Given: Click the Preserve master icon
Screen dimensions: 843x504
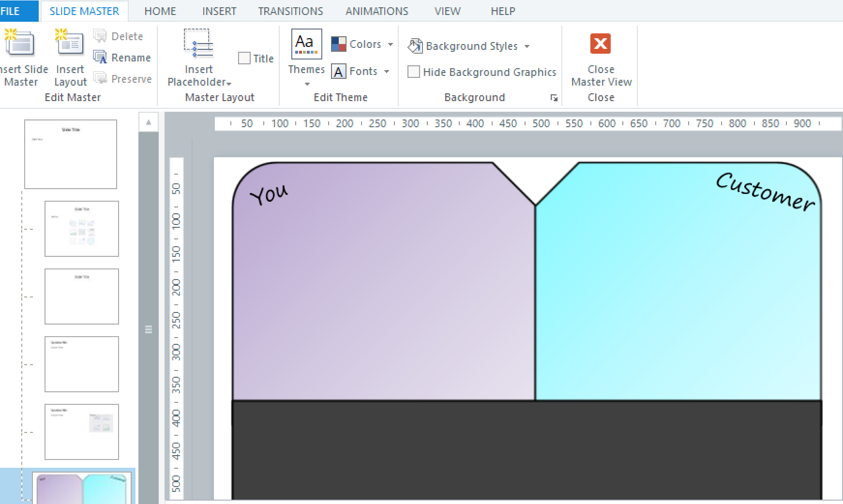Looking at the screenshot, I should pyautogui.click(x=100, y=78).
